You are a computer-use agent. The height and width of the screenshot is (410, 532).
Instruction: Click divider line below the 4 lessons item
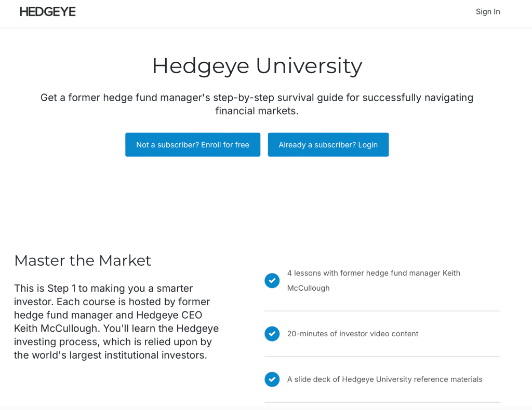click(382, 311)
